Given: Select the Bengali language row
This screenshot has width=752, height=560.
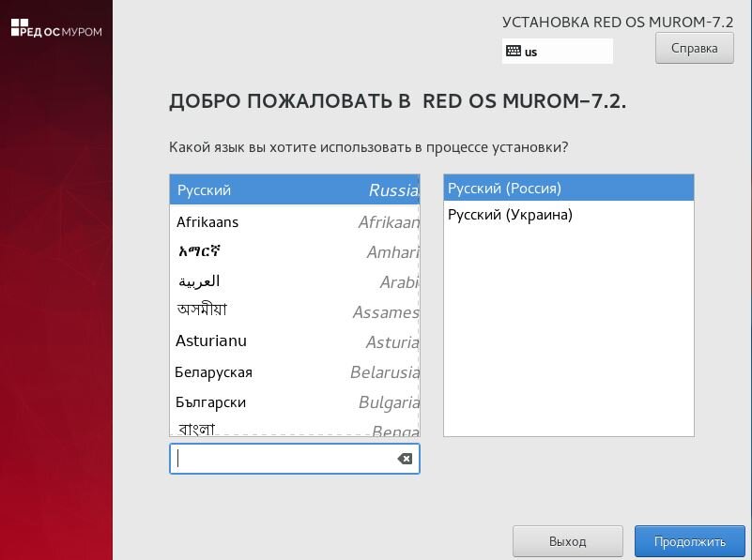Looking at the screenshot, I should click(295, 428).
